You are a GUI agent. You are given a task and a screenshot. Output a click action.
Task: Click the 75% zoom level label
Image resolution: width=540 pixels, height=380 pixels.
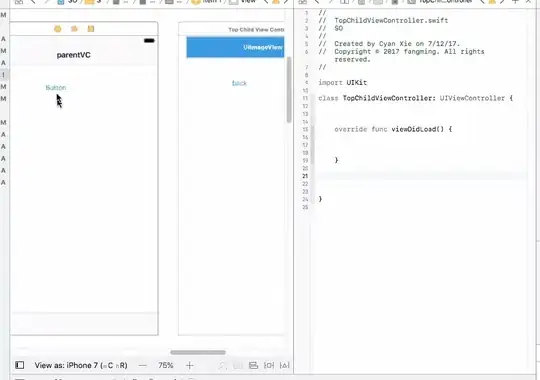click(x=166, y=365)
